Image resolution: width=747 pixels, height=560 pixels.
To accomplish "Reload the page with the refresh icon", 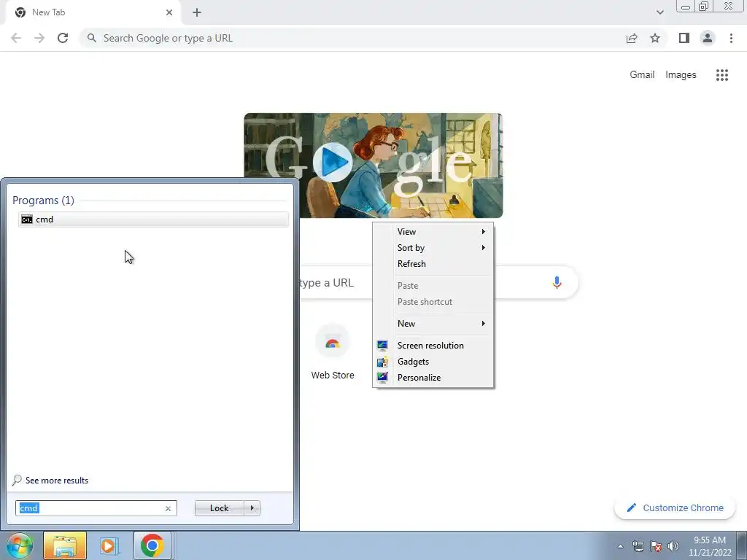I will click(63, 38).
